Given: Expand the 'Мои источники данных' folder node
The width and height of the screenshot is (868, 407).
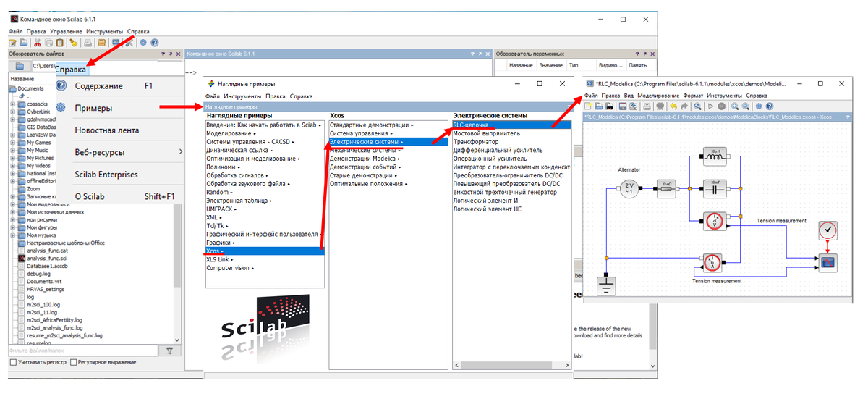Looking at the screenshot, I should [12, 212].
